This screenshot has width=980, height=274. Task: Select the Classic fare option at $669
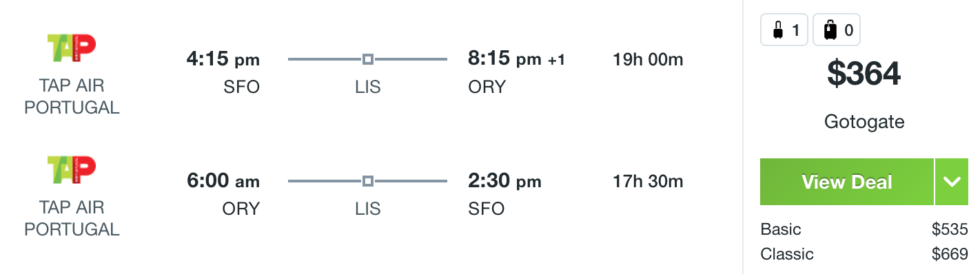(864, 254)
